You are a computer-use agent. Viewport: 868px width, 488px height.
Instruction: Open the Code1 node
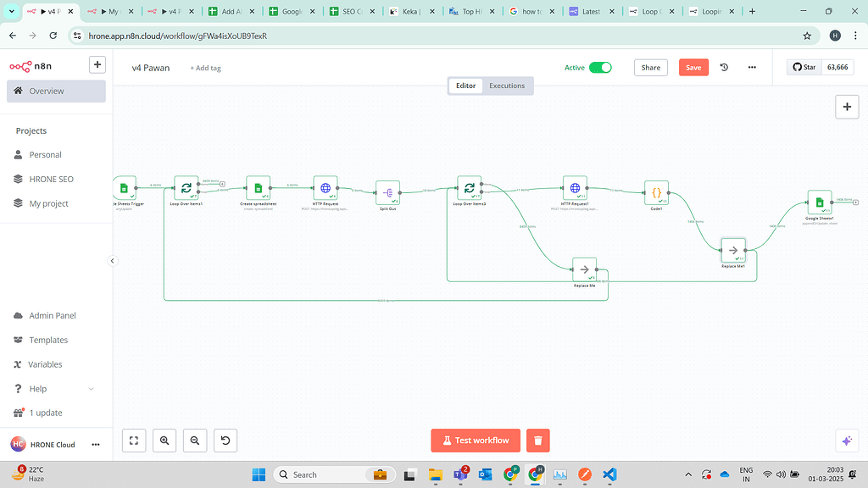point(657,192)
